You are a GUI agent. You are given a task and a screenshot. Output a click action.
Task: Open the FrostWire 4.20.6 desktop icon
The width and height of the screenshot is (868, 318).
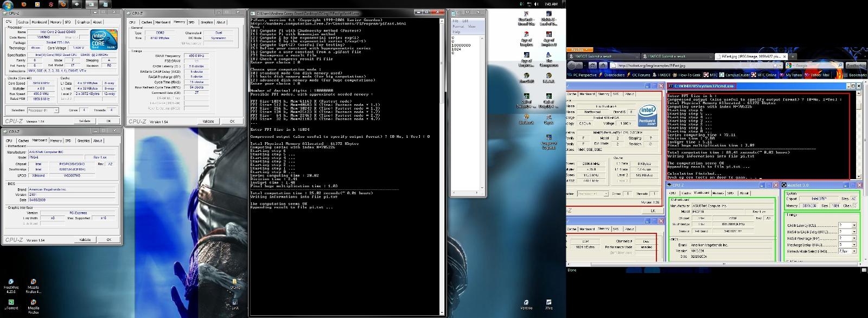pos(10,285)
